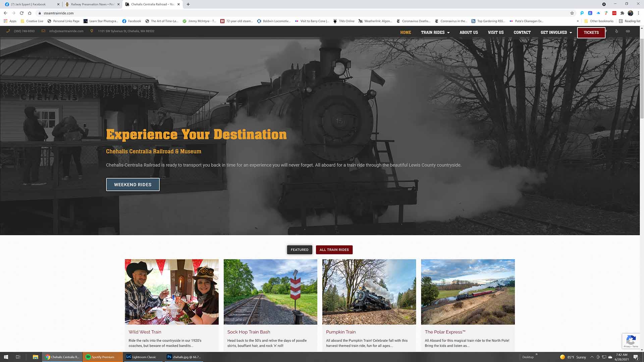
Task: Click the Pumpkin Train locomotive thumbnail
Action: click(369, 292)
